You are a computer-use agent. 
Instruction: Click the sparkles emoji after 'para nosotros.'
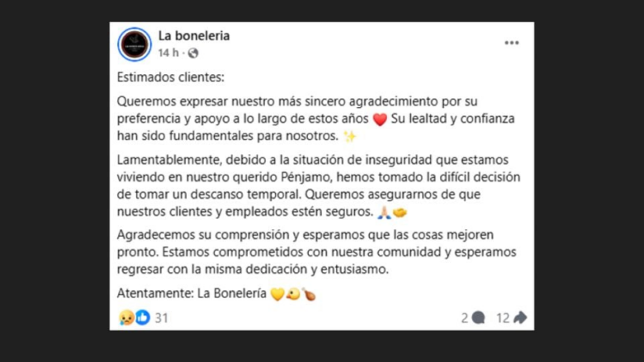349,136
